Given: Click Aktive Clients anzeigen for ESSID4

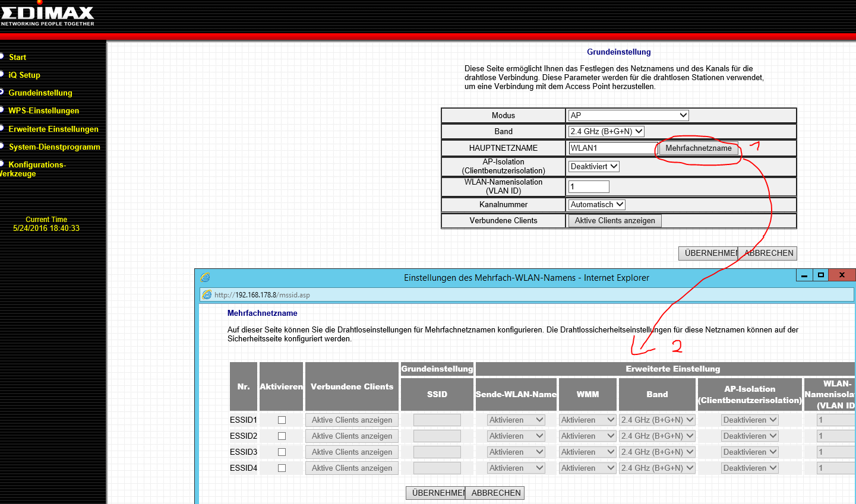Looking at the screenshot, I should pos(352,468).
